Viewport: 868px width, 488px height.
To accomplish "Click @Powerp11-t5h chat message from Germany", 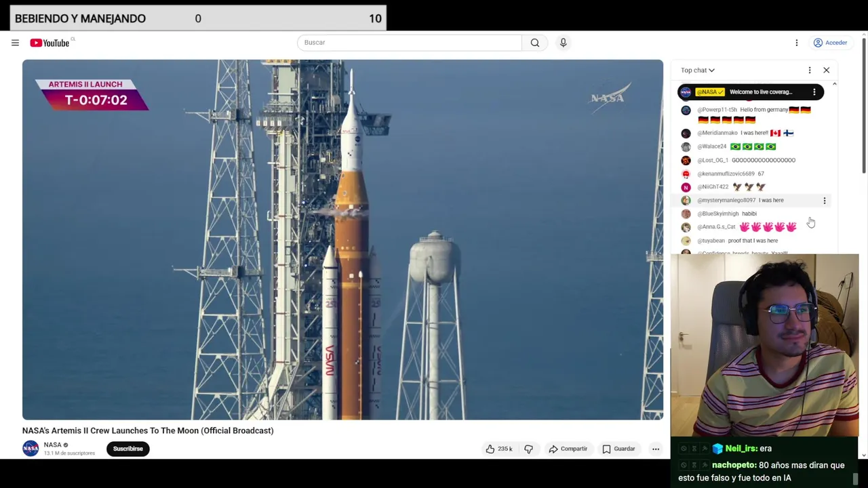I will (753, 115).
